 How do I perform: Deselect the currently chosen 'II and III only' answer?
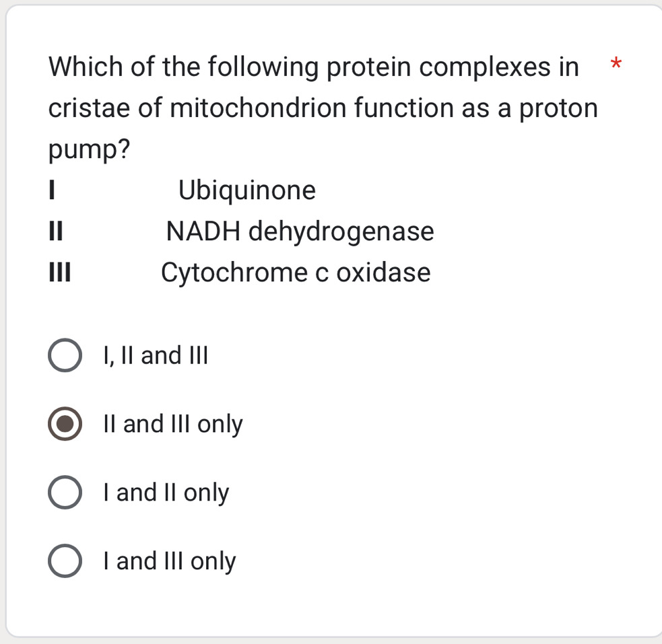(x=65, y=424)
